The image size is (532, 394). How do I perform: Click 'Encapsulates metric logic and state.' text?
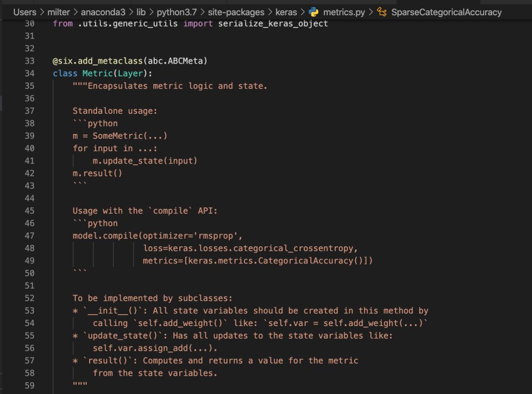click(177, 86)
